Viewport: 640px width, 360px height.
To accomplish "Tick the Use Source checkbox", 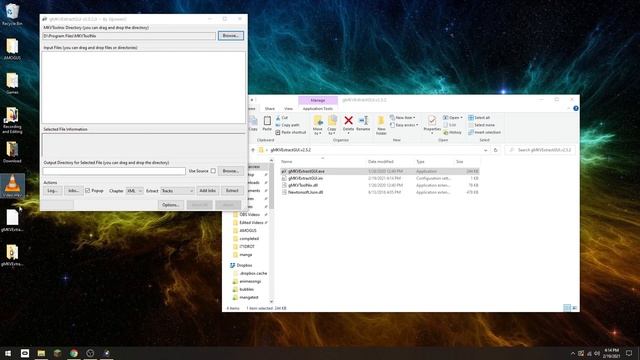I will tap(213, 171).
